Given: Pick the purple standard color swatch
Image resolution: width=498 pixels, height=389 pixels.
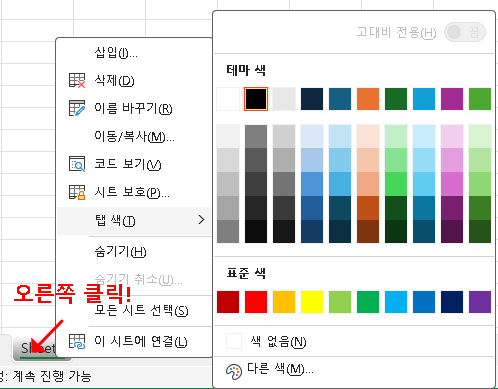Looking at the screenshot, I should click(480, 302).
